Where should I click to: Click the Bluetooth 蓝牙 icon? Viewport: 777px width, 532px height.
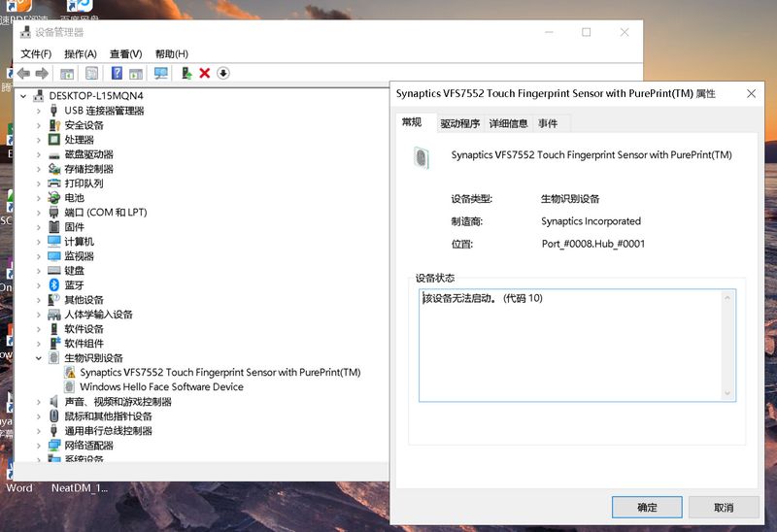(x=54, y=284)
